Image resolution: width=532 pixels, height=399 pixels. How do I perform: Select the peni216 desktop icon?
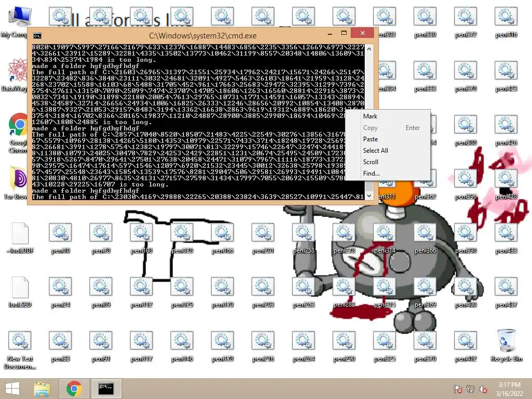pos(263,347)
